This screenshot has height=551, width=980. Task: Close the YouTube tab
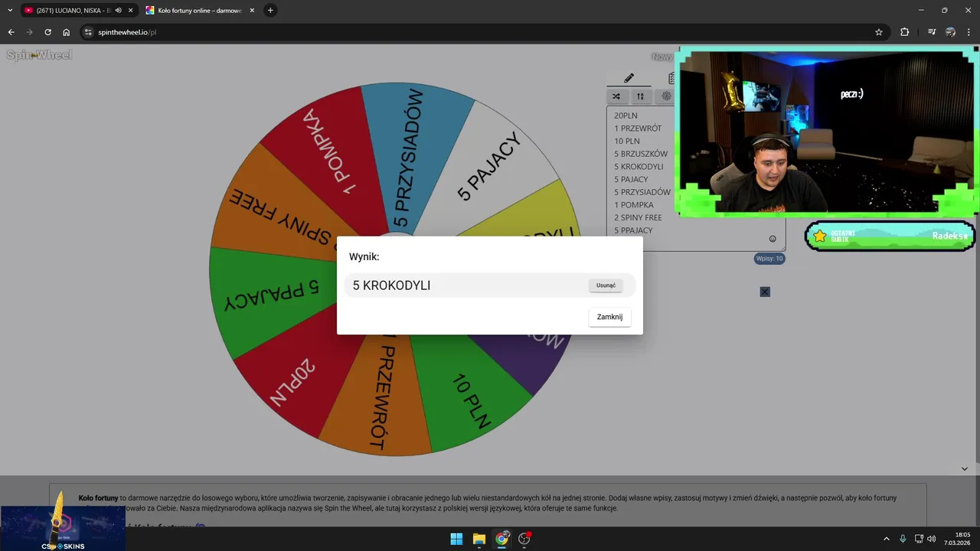click(130, 10)
